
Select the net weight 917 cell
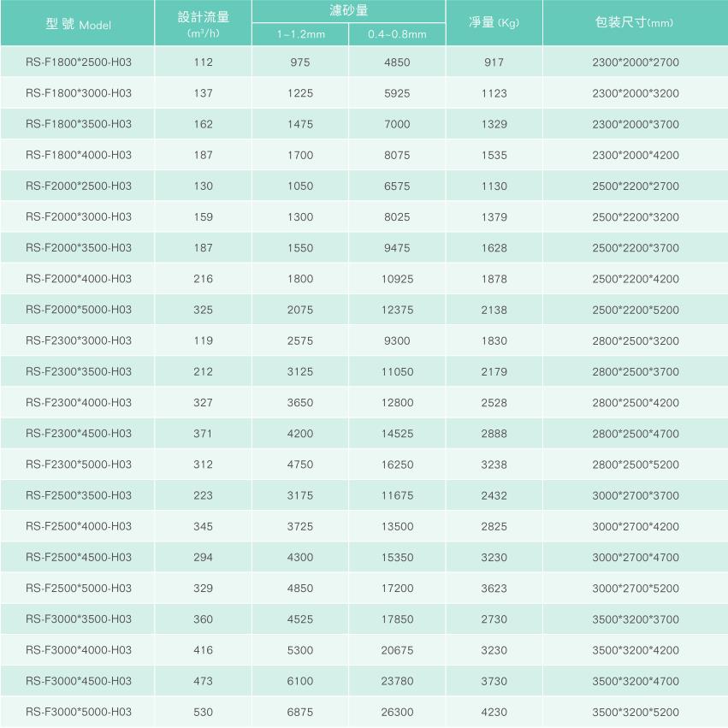pos(494,62)
